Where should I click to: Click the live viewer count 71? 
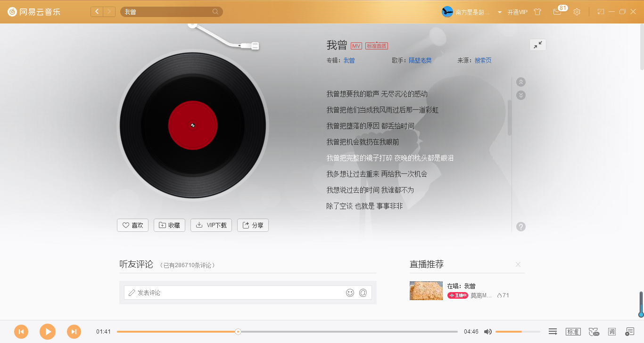coord(503,295)
